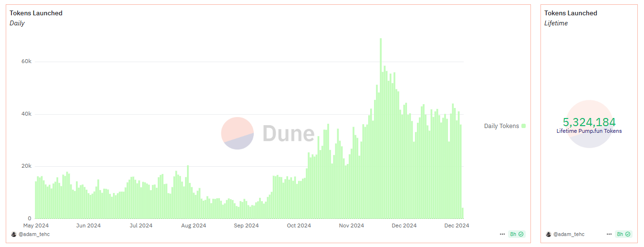Screen dimensions: 644x247
Task: Click the 20k y-axis label
Action: pyautogui.click(x=26, y=166)
